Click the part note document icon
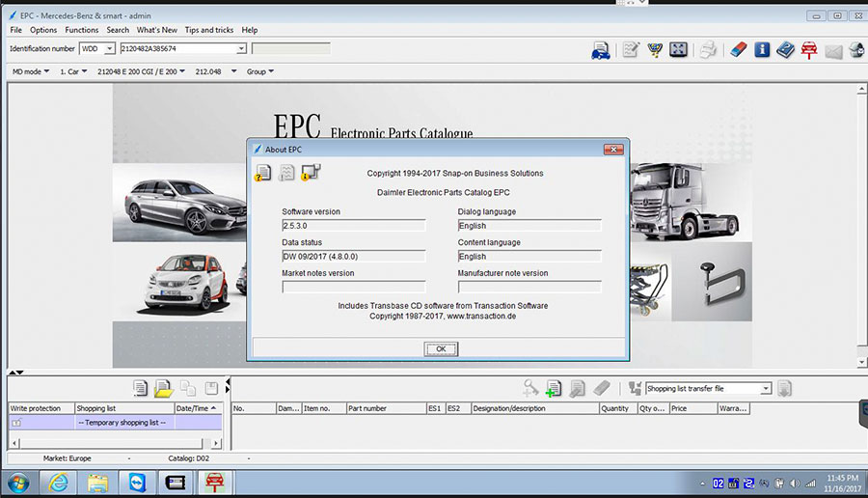The image size is (868, 498). pyautogui.click(x=578, y=388)
